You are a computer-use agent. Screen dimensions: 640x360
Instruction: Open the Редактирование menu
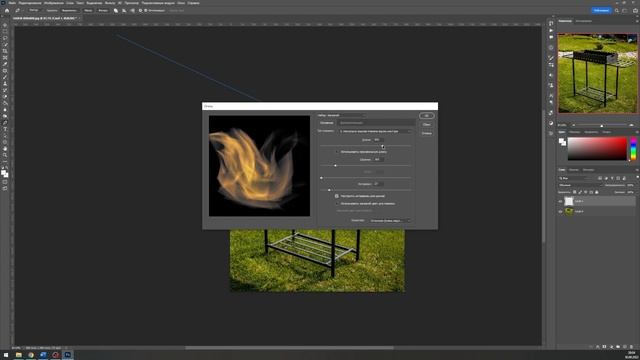(x=30, y=3)
